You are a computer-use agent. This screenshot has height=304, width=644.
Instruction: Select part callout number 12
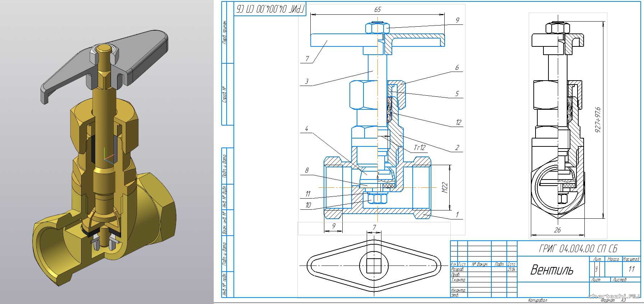click(x=458, y=122)
